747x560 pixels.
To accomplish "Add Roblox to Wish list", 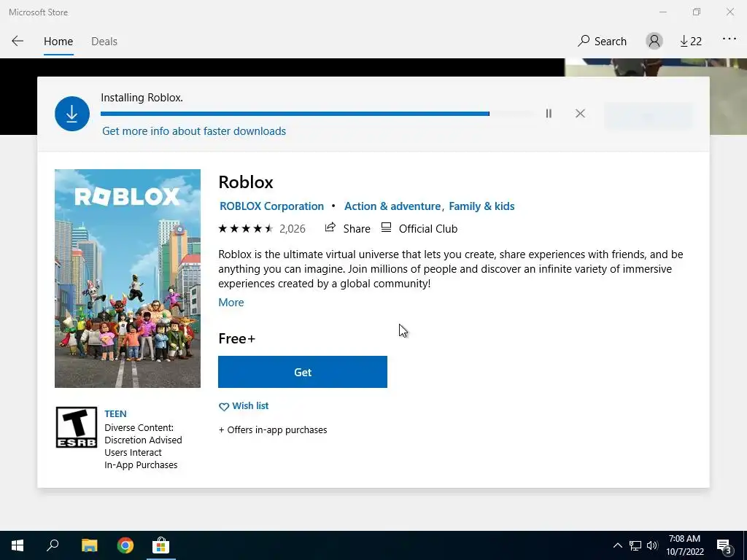I will click(244, 405).
